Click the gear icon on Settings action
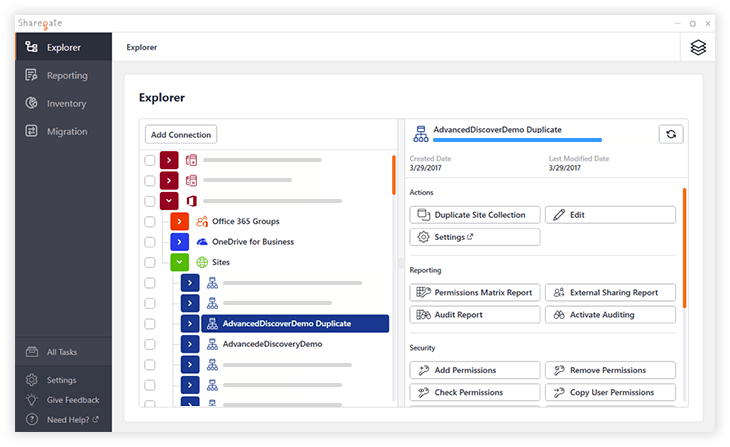Viewport: 730px width, 447px height. (423, 237)
